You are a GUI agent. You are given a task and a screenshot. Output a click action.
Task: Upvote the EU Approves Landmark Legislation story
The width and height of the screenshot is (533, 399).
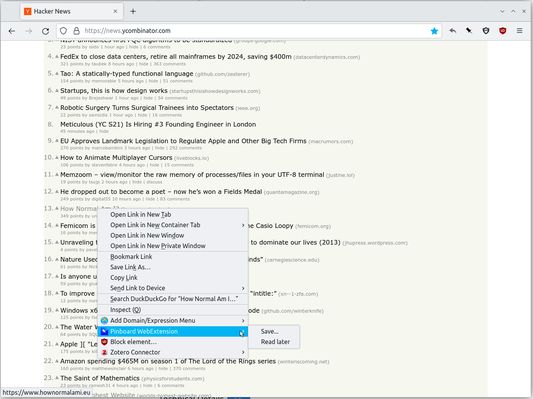57,141
